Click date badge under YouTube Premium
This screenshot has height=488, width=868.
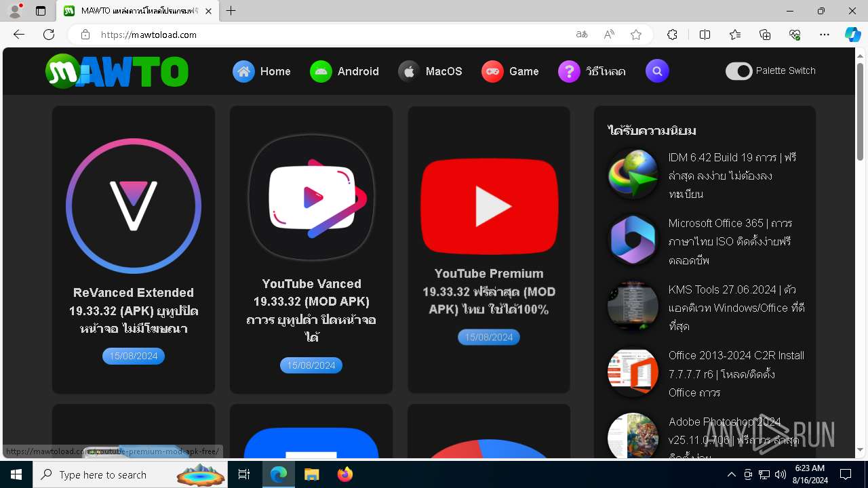pos(489,337)
